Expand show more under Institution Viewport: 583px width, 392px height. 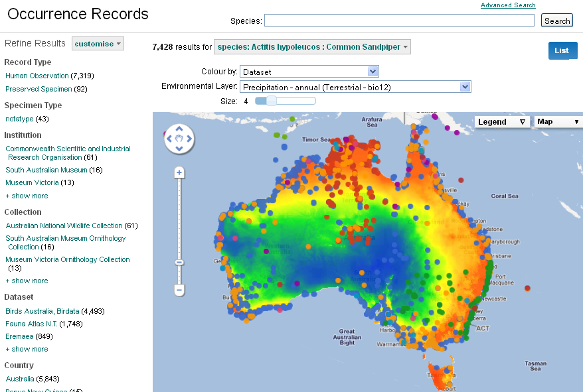coord(26,196)
